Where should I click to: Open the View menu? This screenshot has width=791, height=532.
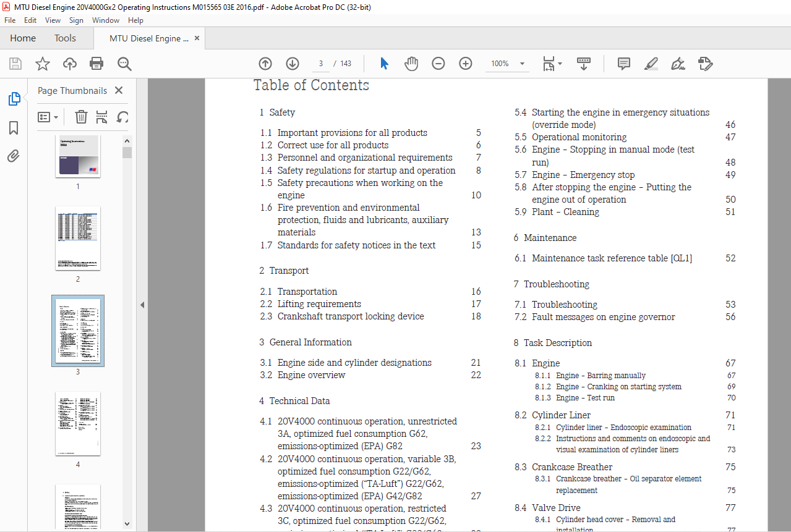53,20
